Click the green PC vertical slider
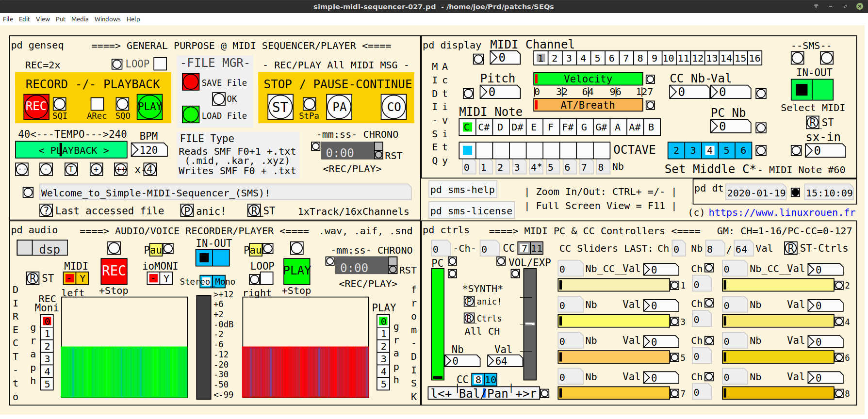Image resolution: width=868 pixels, height=419 pixels. [438, 324]
